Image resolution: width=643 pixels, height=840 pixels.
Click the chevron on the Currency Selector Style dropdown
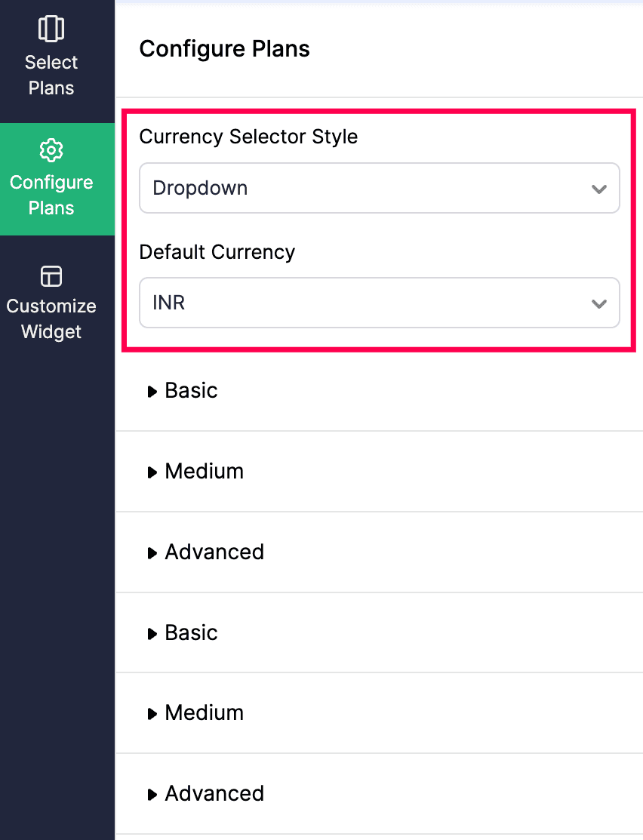[599, 188]
